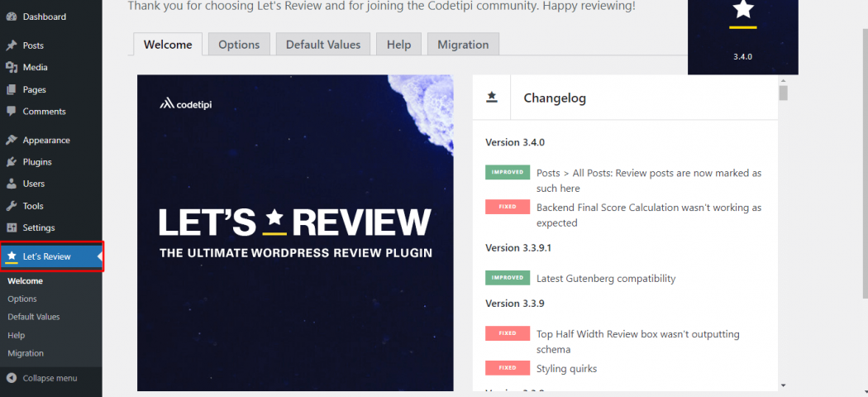The width and height of the screenshot is (868, 397).
Task: Switch to the Welcome tab
Action: click(x=168, y=45)
